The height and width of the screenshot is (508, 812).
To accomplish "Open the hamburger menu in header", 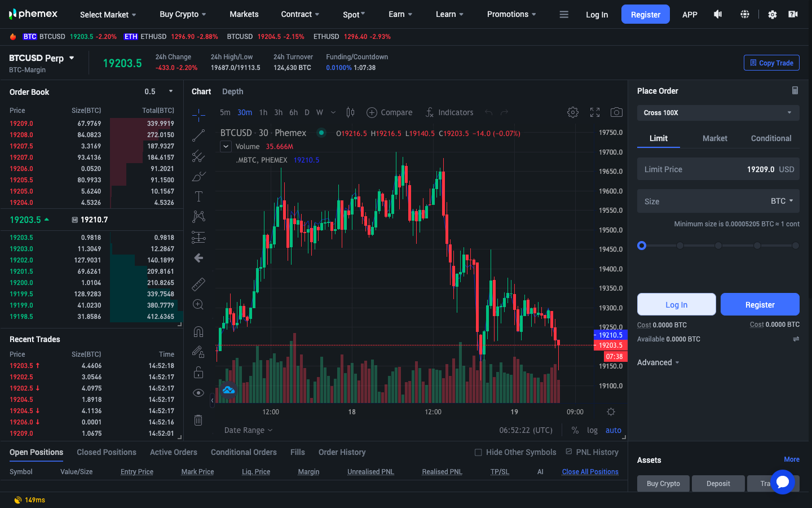I will click(x=564, y=14).
